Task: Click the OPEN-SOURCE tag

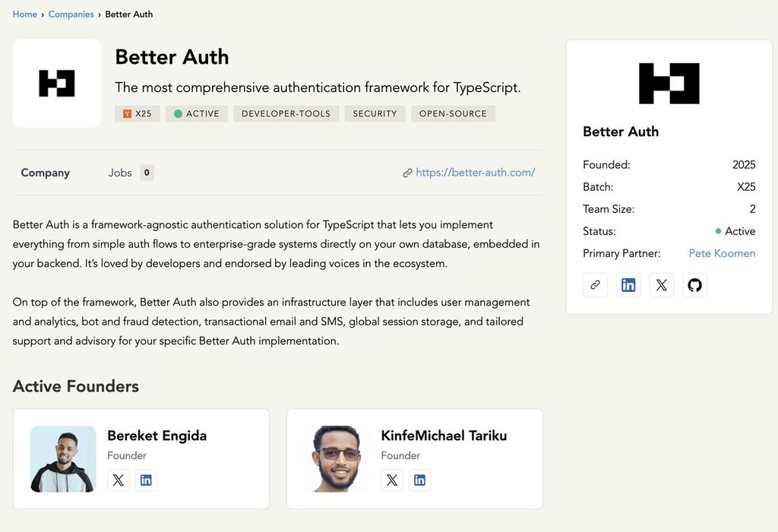Action: point(453,114)
